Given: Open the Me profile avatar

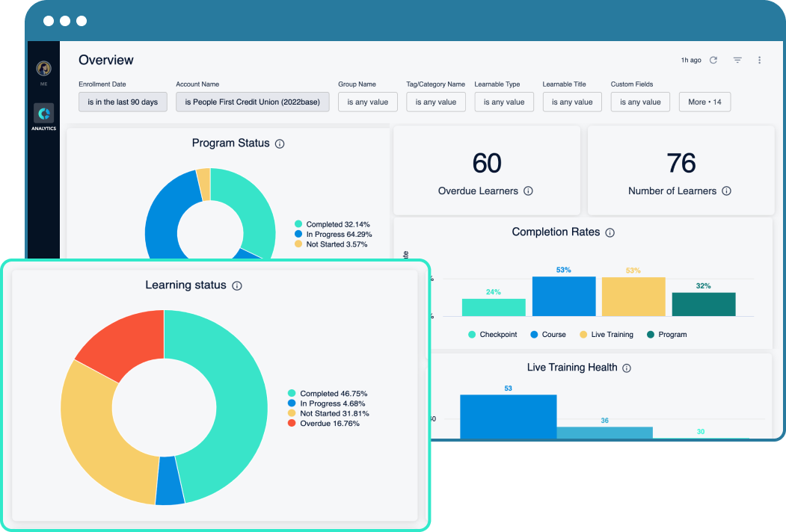Looking at the screenshot, I should (x=43, y=69).
